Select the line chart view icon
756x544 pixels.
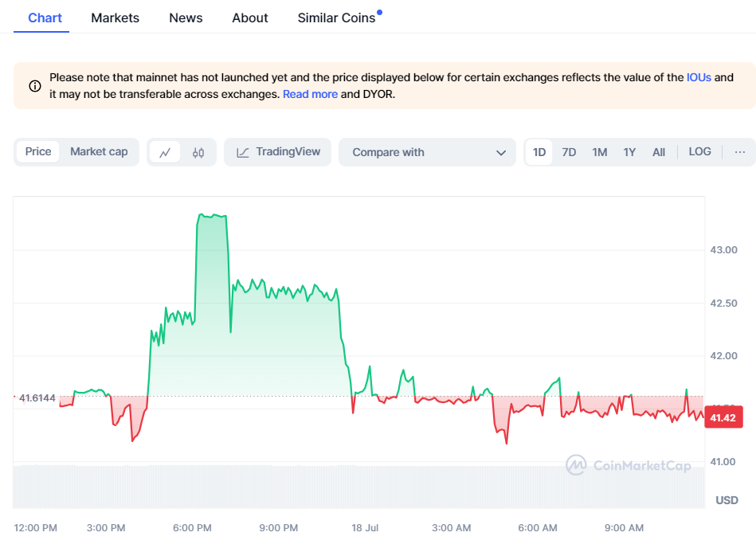pyautogui.click(x=165, y=152)
